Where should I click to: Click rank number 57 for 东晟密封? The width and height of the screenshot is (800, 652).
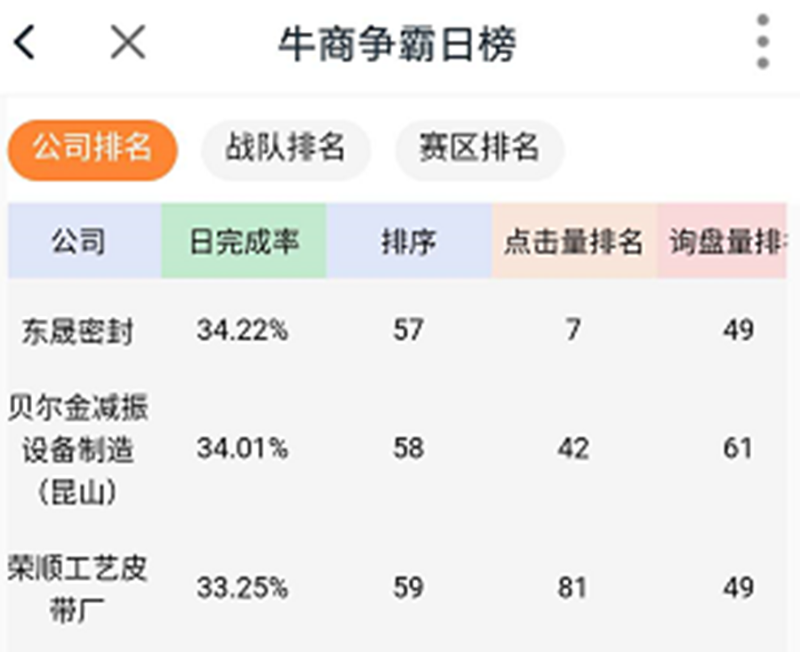(405, 329)
